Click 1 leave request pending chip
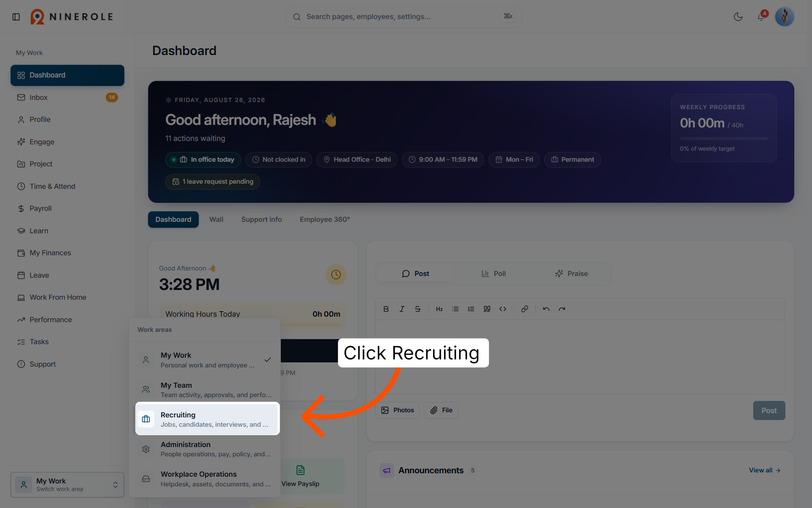 coord(212,182)
